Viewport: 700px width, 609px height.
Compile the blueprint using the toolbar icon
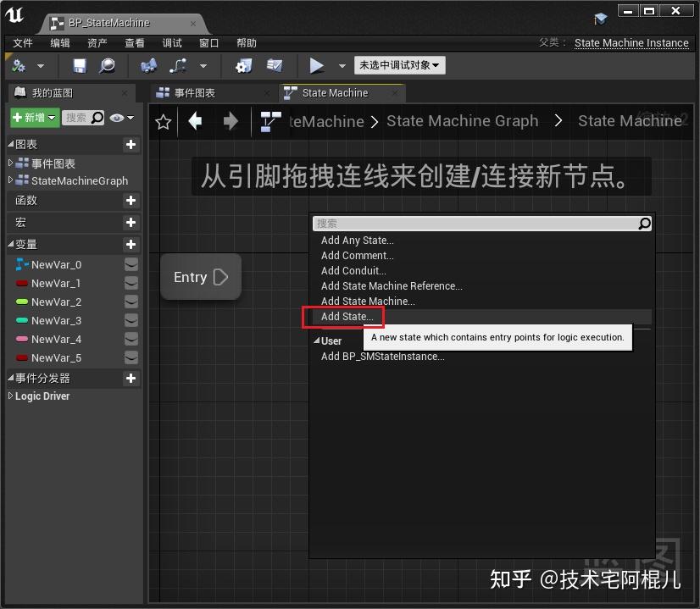tap(21, 65)
